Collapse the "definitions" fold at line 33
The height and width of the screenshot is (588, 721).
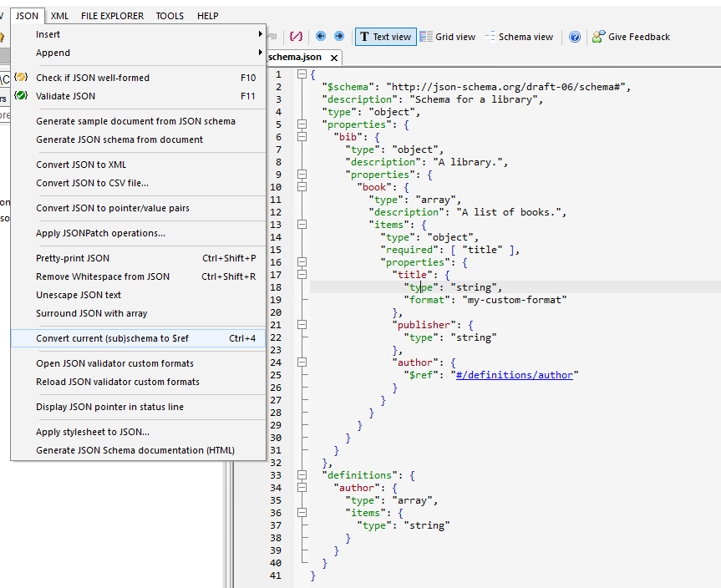point(302,475)
